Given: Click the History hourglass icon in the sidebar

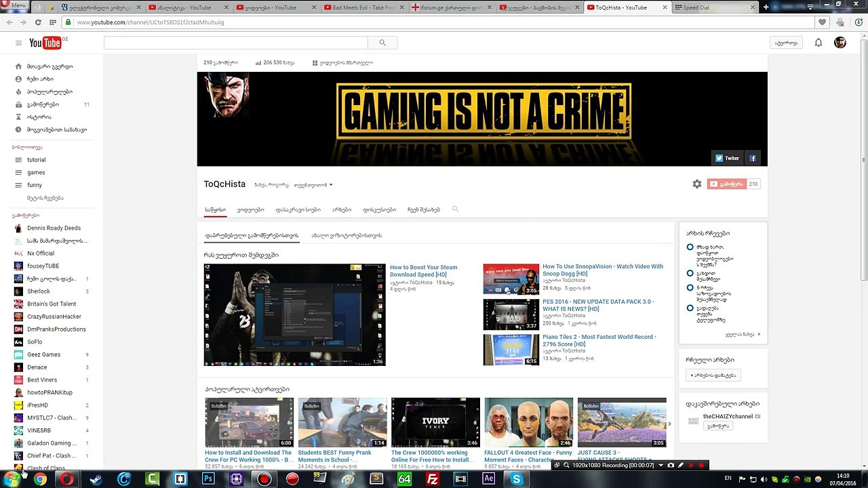Looking at the screenshot, I should click(x=19, y=117).
